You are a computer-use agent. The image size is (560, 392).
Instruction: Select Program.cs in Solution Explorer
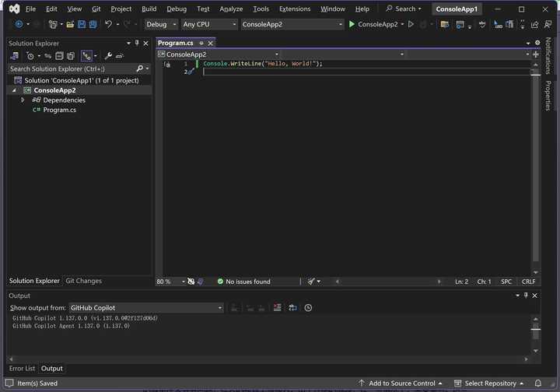coord(60,110)
